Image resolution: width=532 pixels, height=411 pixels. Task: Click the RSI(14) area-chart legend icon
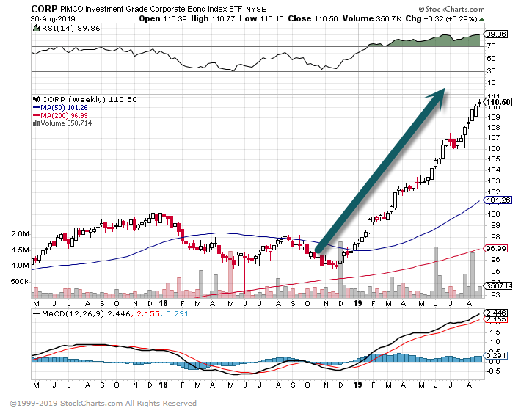tap(36, 28)
